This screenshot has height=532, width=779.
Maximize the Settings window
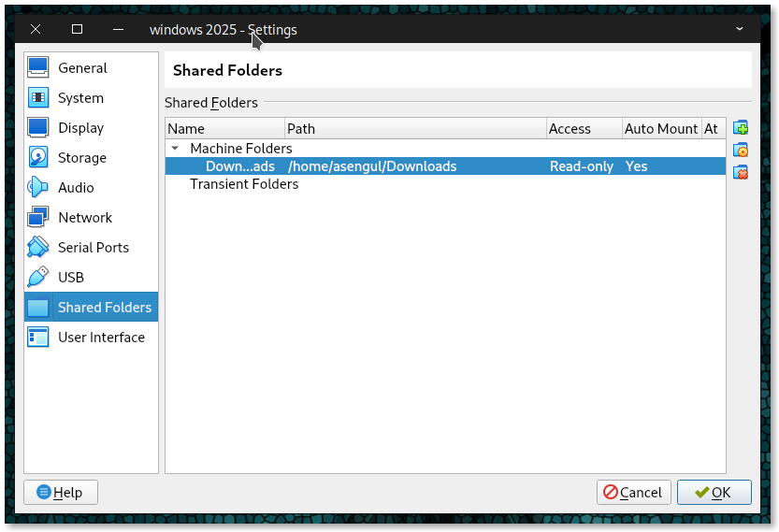click(77, 29)
